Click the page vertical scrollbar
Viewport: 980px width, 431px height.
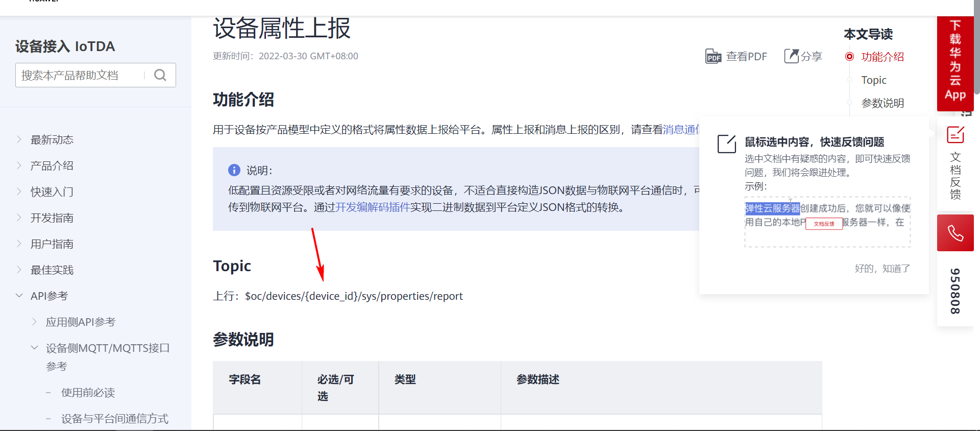[x=977, y=47]
